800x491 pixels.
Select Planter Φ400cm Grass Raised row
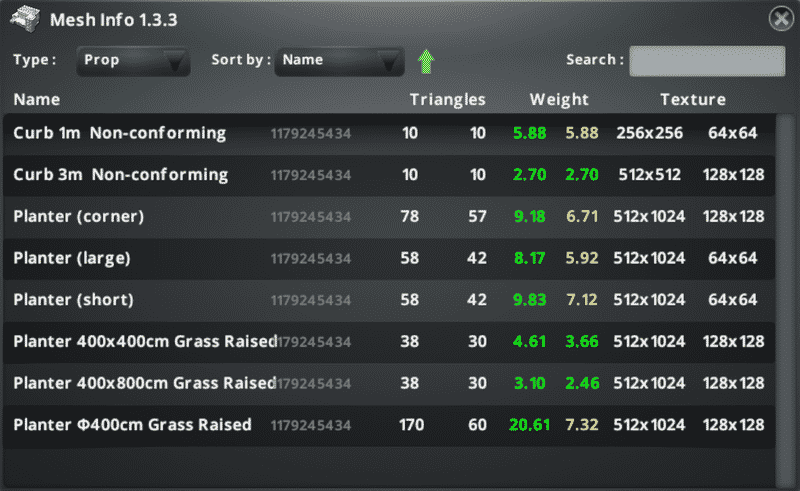click(132, 425)
